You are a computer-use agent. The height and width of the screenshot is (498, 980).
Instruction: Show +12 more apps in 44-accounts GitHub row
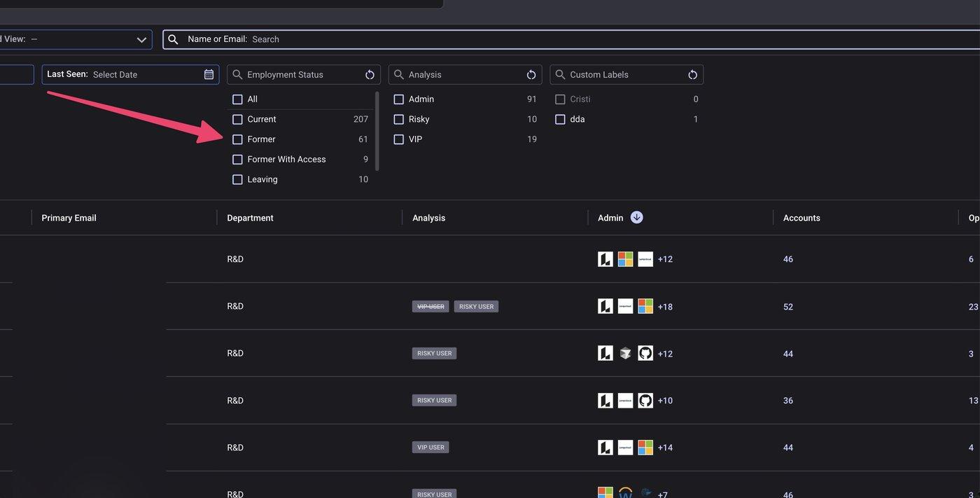665,354
